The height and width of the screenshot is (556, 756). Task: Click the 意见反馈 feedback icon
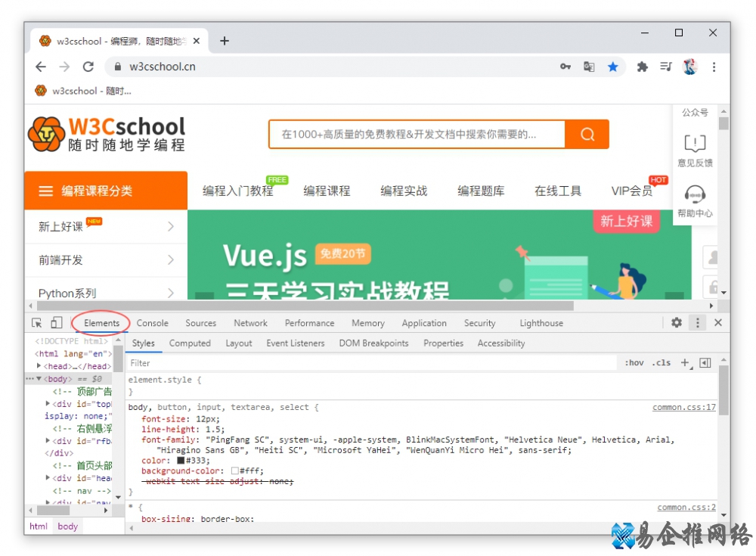point(695,144)
